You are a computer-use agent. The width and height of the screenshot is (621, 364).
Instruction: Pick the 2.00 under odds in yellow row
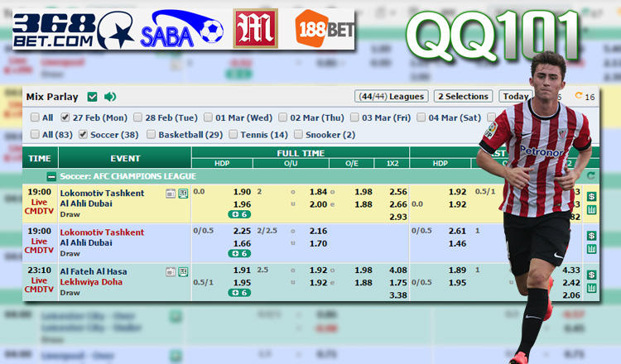coord(318,204)
